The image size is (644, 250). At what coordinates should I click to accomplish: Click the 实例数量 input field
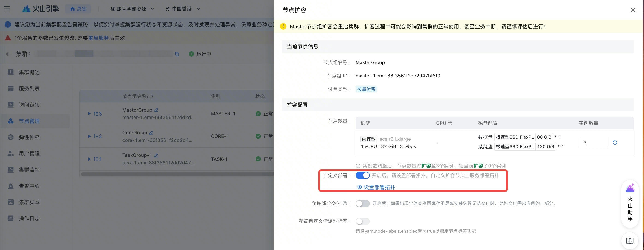[593, 143]
